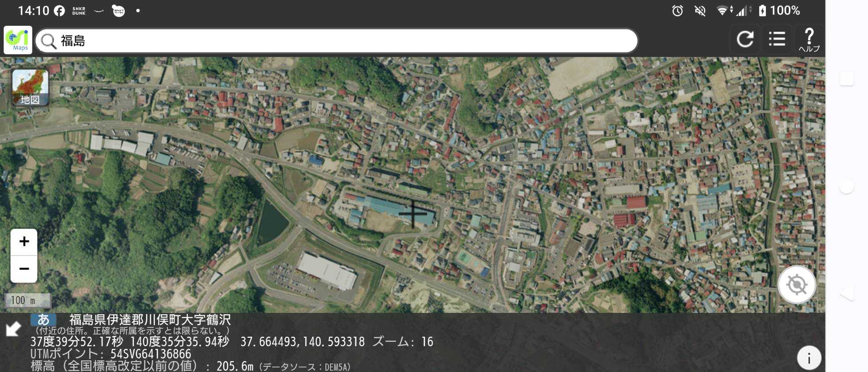This screenshot has height=372, width=868.
Task: Select the データソース：DEM5A source text
Action: (x=305, y=367)
